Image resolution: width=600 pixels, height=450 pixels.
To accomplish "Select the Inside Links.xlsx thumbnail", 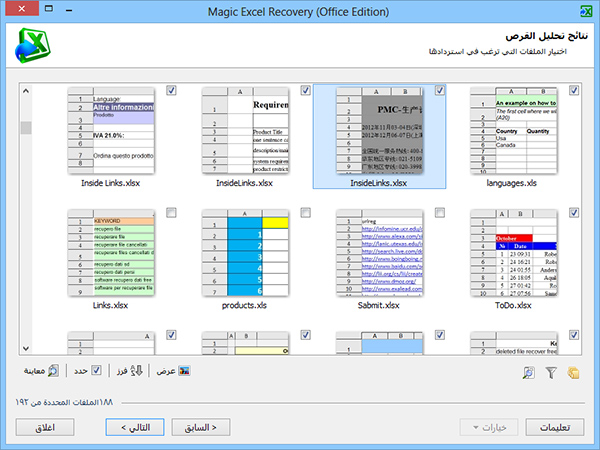I will point(111,130).
